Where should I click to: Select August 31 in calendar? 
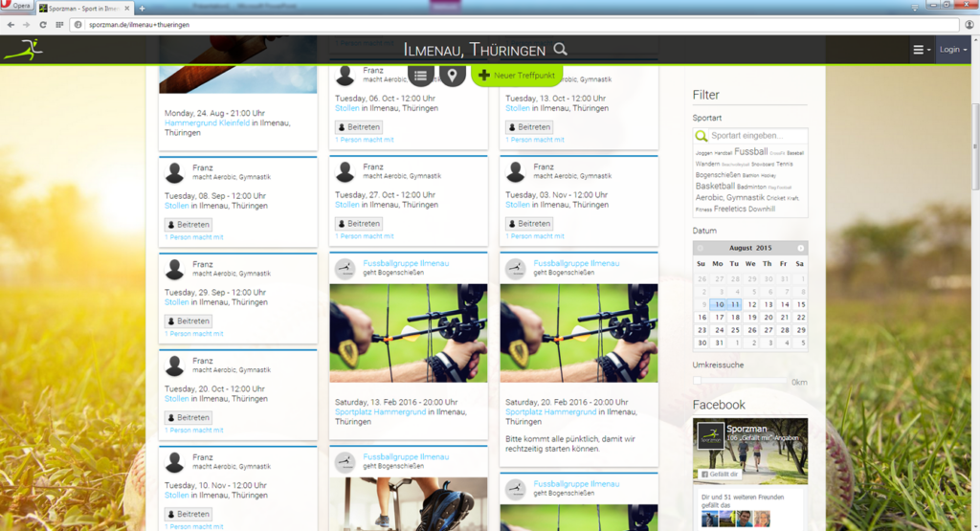719,343
